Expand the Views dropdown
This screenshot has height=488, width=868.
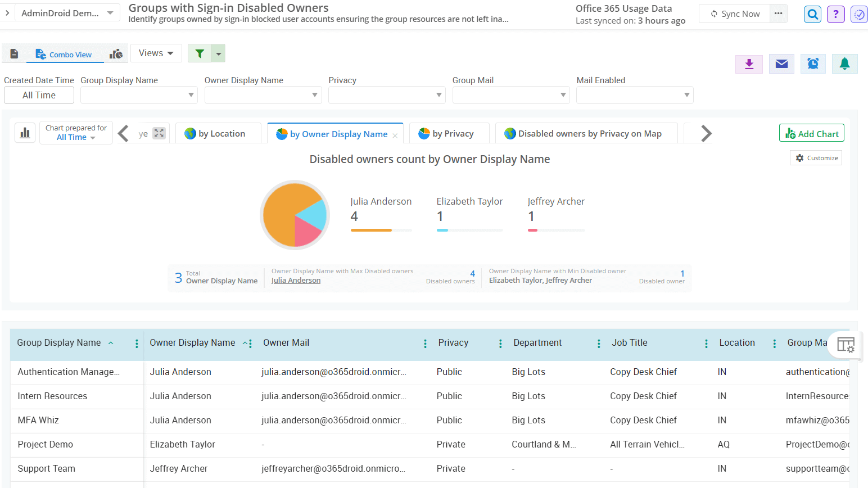[156, 53]
